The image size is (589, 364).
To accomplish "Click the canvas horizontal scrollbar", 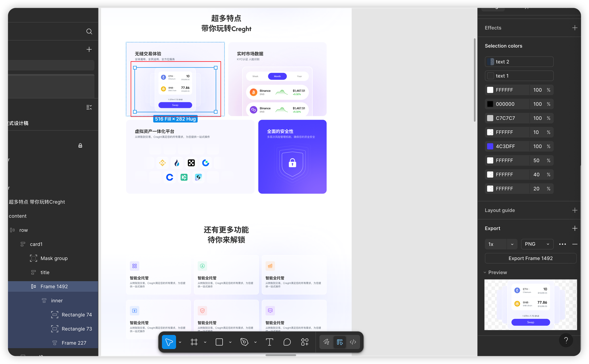I will tap(281, 355).
